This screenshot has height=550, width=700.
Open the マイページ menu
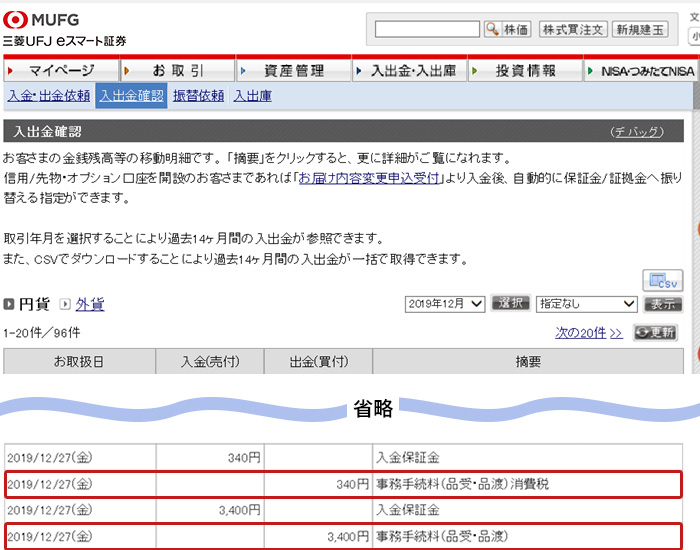[61, 71]
